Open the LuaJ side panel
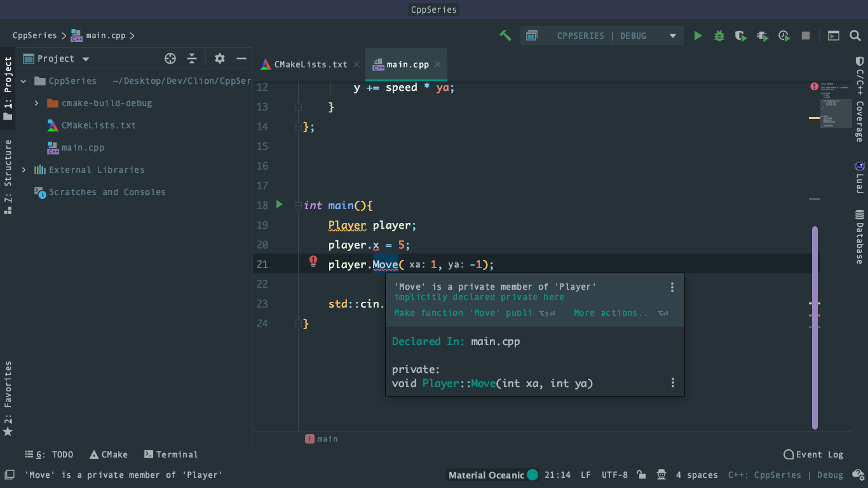The image size is (868, 488). (859, 177)
